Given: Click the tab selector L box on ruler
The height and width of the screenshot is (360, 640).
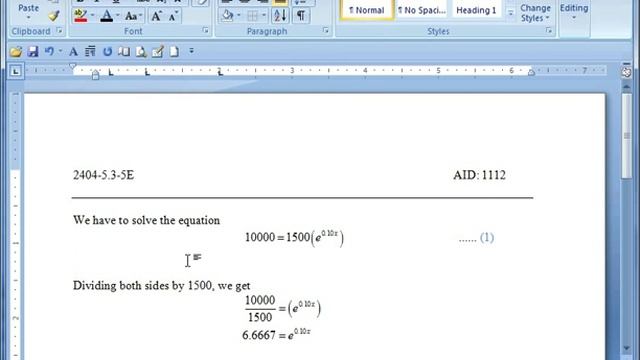Looking at the screenshot, I should (16, 71).
